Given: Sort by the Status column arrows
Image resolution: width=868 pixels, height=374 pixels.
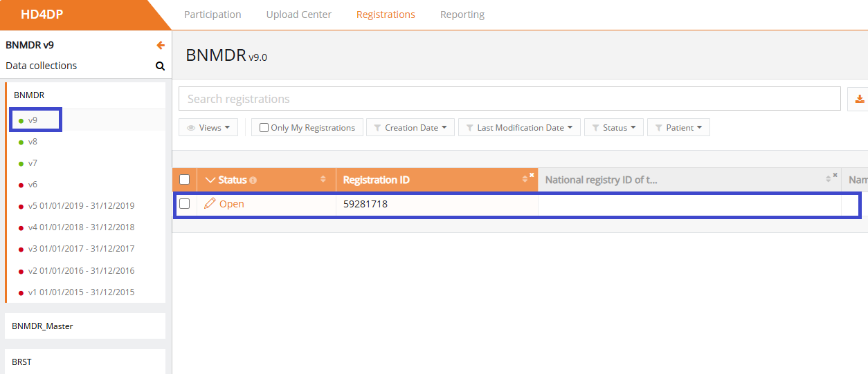Looking at the screenshot, I should [323, 180].
